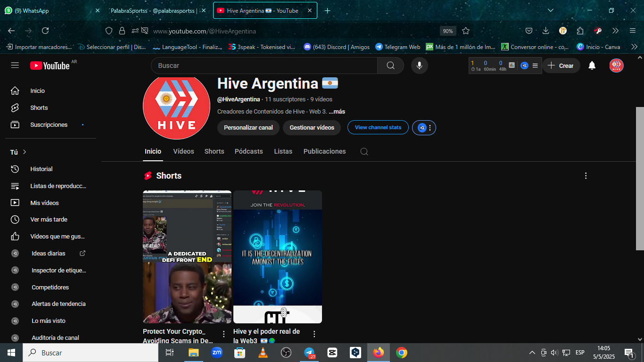Show hidden system tray icons
This screenshot has height=362, width=644.
pos(532,353)
